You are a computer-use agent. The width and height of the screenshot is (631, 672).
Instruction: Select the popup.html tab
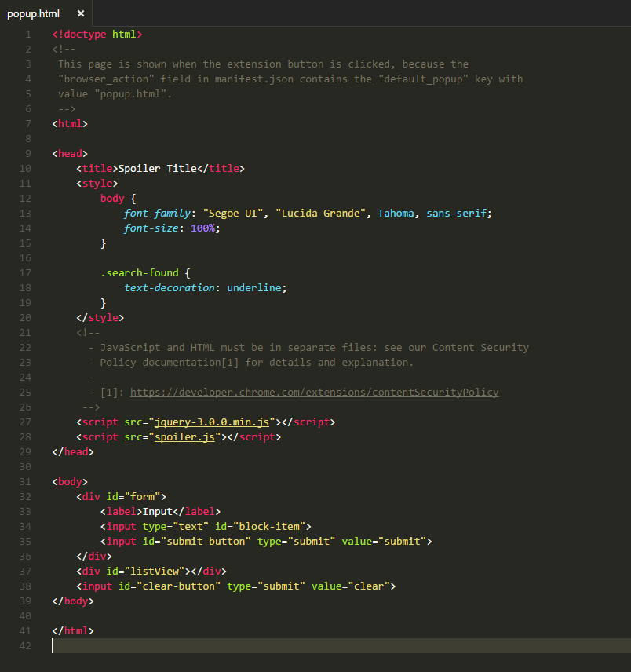click(x=35, y=13)
